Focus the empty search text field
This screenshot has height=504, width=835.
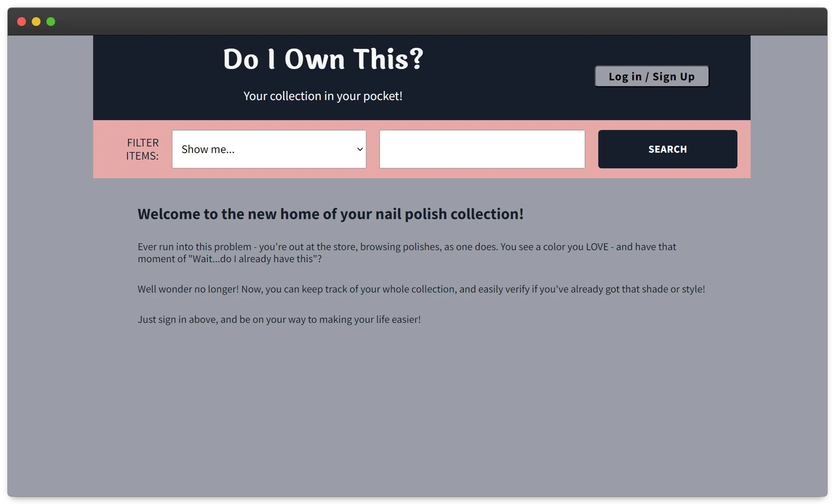[x=482, y=149]
